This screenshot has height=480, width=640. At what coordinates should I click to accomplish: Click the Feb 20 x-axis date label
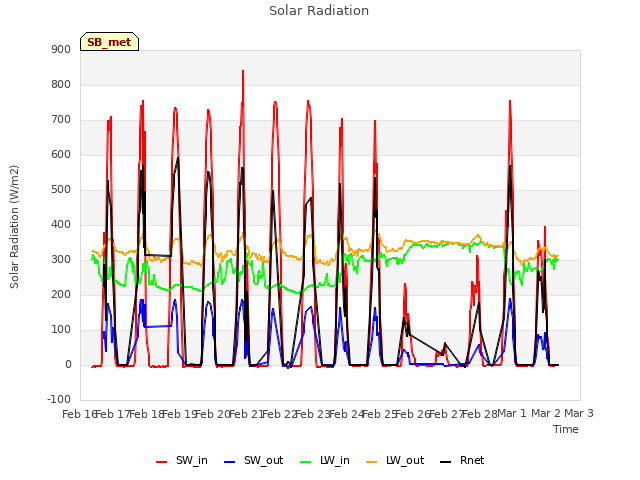tap(213, 414)
